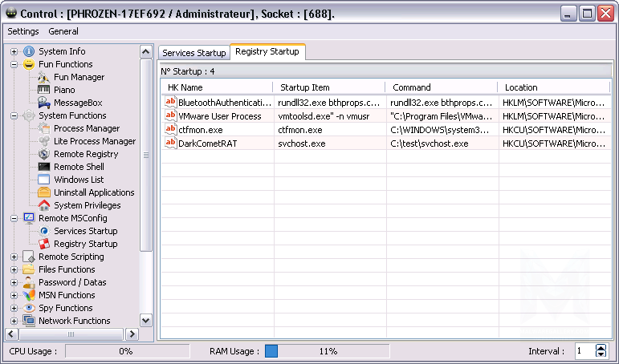Open the Settings menu

coord(23,31)
